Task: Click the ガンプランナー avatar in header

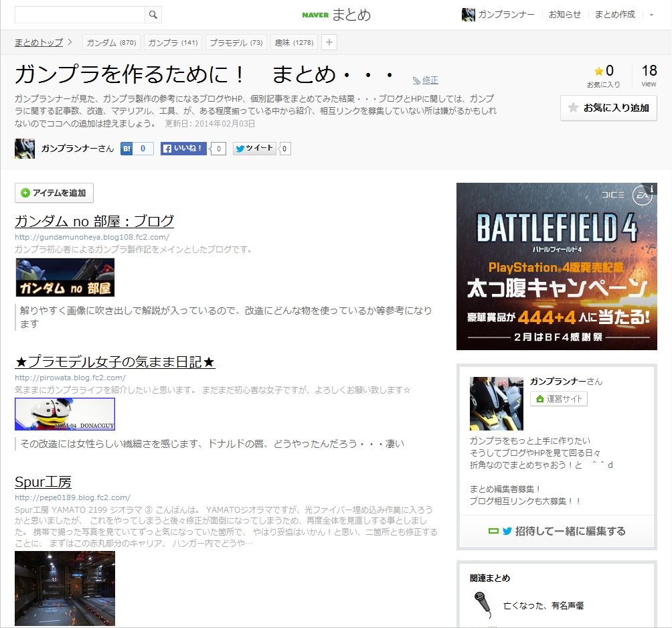Action: click(468, 15)
